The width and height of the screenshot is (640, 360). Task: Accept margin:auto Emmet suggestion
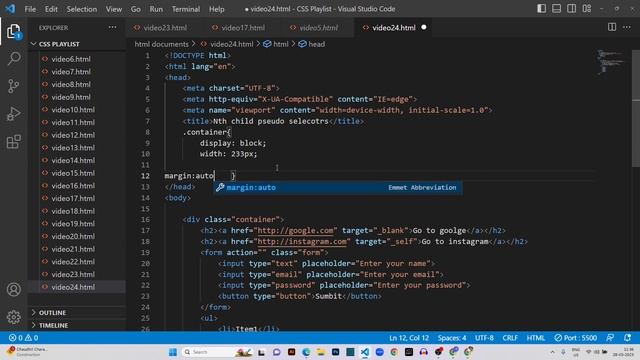click(x=338, y=187)
